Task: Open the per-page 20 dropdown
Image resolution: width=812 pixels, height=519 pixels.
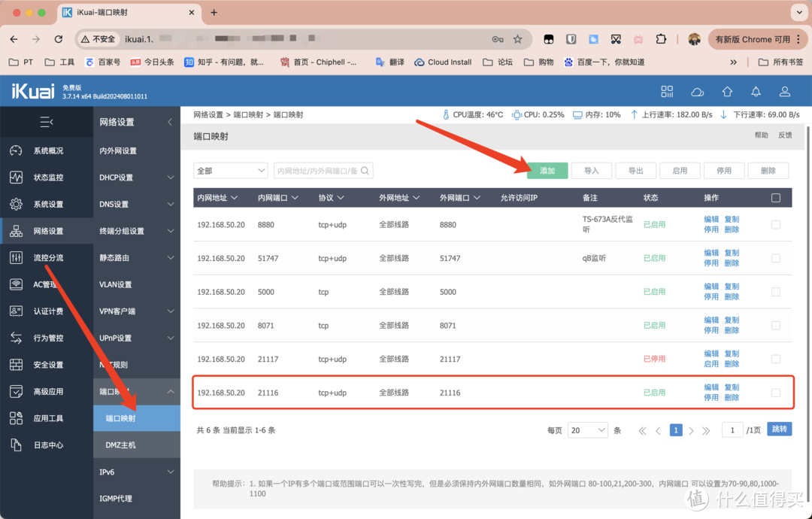Action: [587, 429]
